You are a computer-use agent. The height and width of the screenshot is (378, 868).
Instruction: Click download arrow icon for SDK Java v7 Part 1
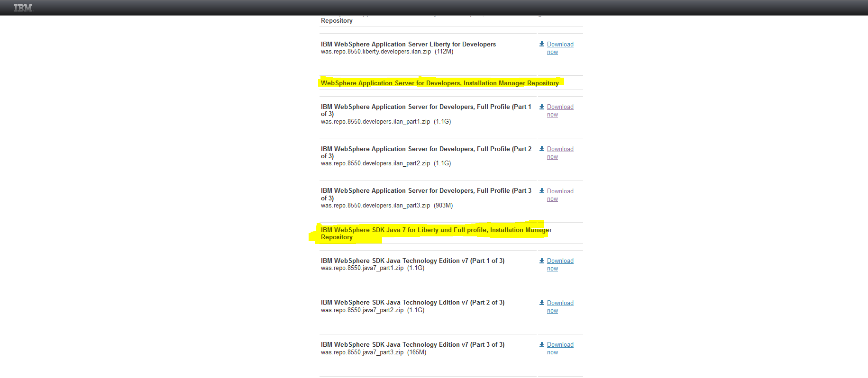542,261
